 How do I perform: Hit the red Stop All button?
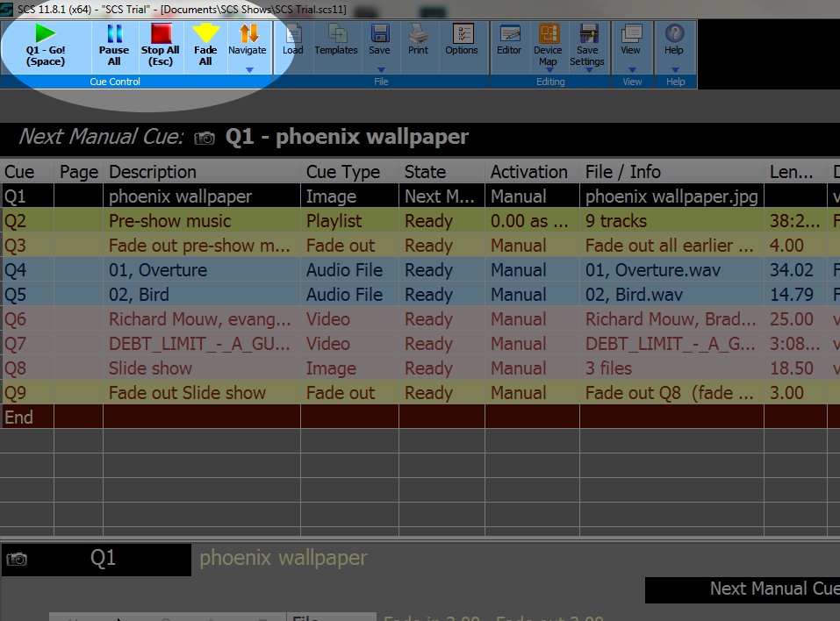(x=160, y=46)
